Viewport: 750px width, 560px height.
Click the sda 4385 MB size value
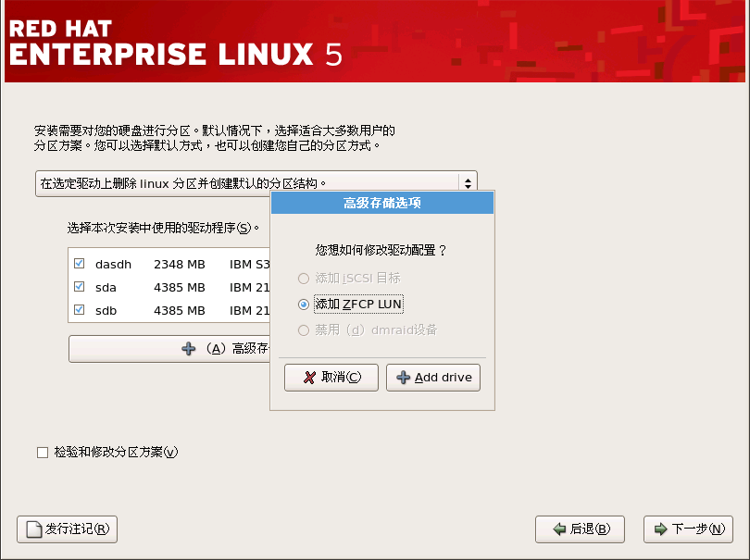coord(180,288)
